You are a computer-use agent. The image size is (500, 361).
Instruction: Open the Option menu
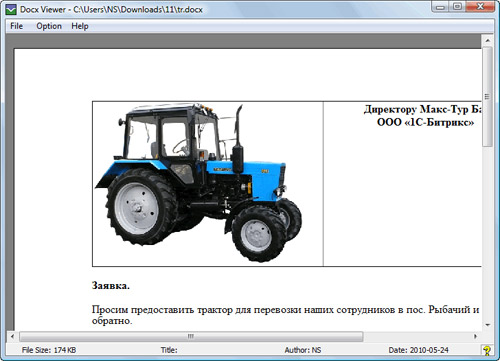[49, 26]
